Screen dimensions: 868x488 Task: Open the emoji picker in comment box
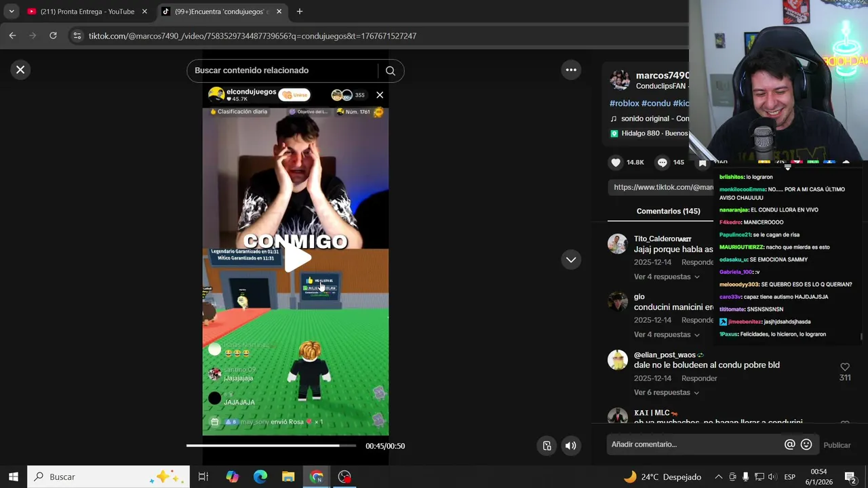[806, 445]
